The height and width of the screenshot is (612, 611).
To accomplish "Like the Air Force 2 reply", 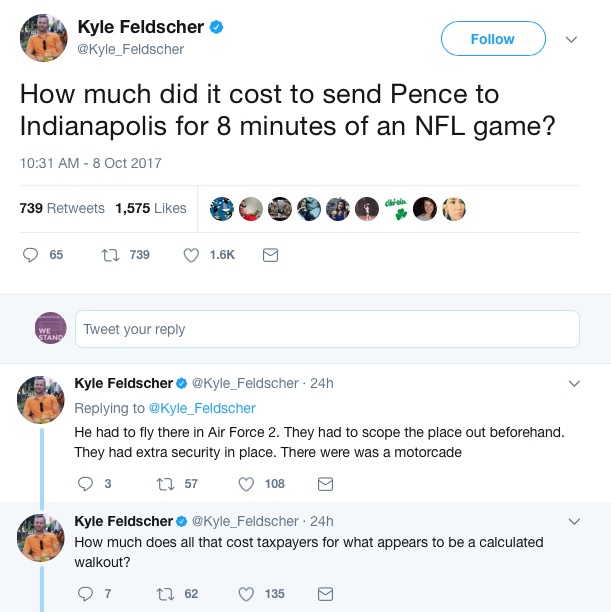I will [246, 484].
